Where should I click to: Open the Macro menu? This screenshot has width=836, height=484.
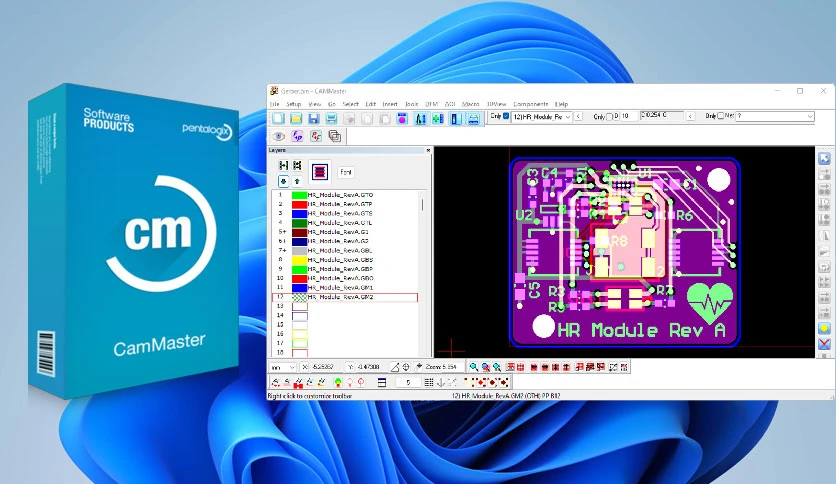click(470, 104)
